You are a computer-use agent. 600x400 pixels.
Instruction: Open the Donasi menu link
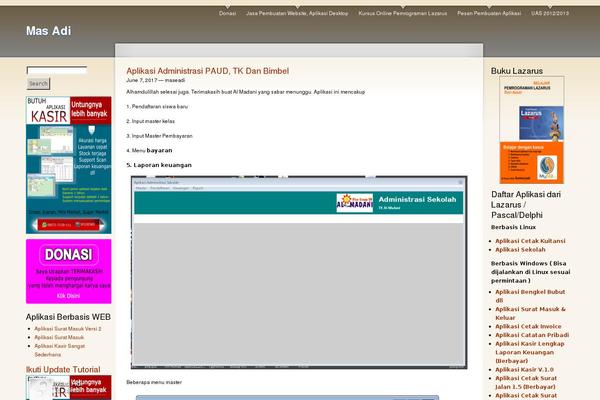point(227,13)
